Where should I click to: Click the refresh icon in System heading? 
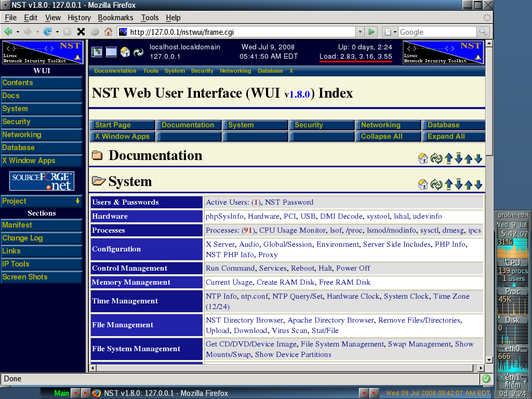[x=436, y=184]
